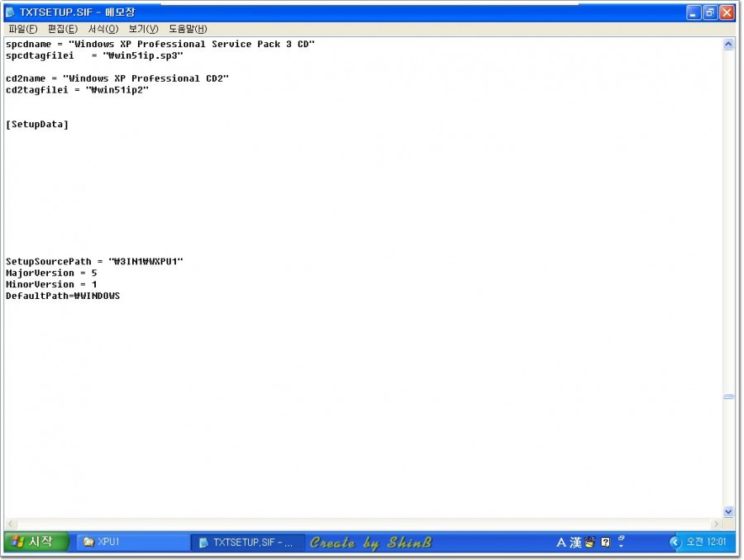The width and height of the screenshot is (744, 560).
Task: Click the 'MinorVersion = 1' line
Action: point(51,284)
